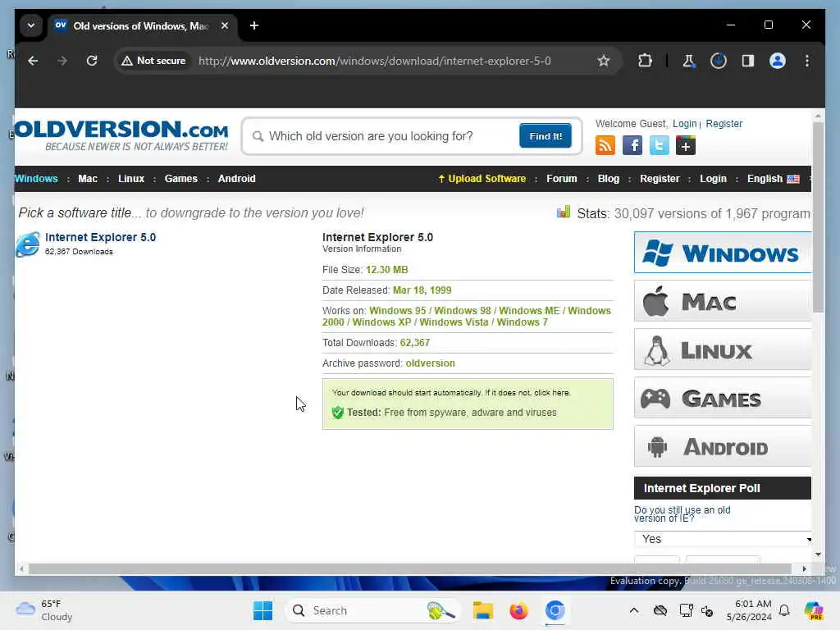This screenshot has width=840, height=630.
Task: Launch Firefox from the taskbar
Action: pos(518,610)
